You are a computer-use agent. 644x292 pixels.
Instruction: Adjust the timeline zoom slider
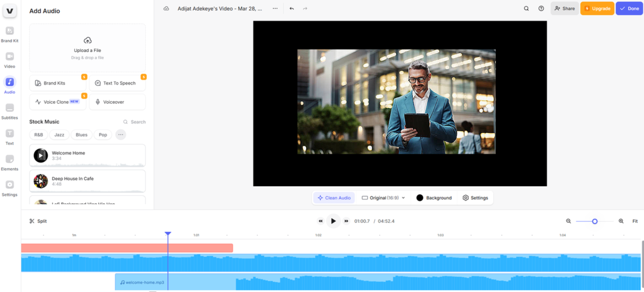click(x=595, y=221)
